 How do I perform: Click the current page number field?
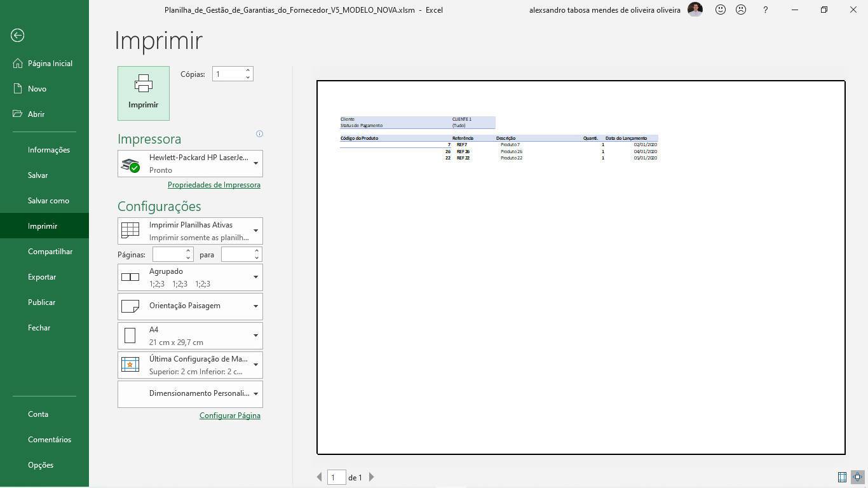tap(336, 477)
